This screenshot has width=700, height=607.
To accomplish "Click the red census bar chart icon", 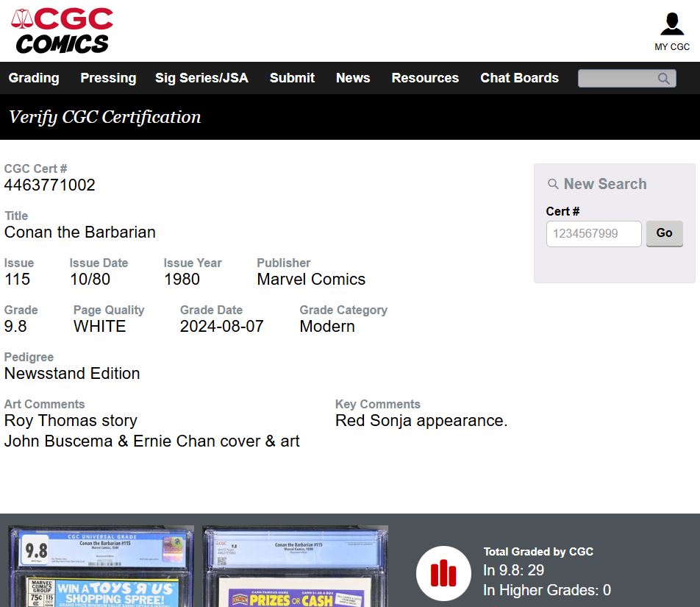I will 443,573.
